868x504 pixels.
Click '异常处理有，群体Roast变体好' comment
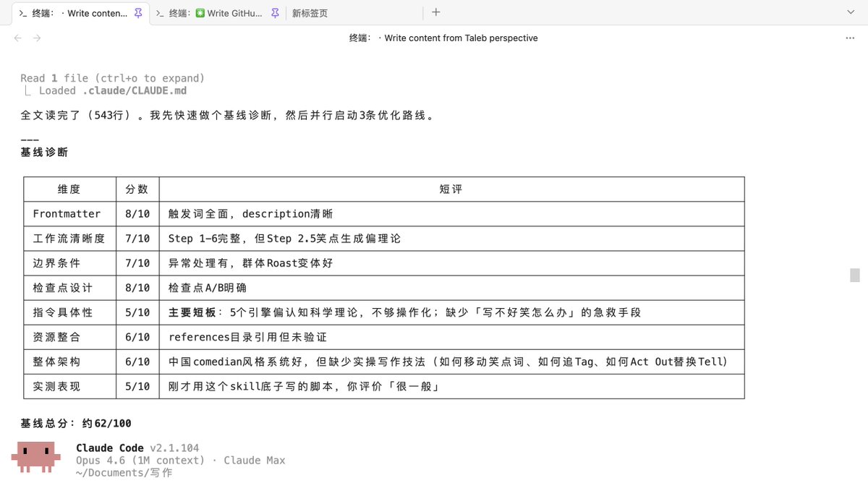pos(251,263)
